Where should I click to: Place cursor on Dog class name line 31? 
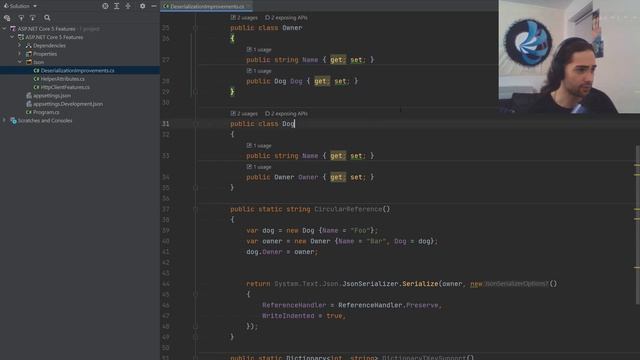tap(288, 124)
